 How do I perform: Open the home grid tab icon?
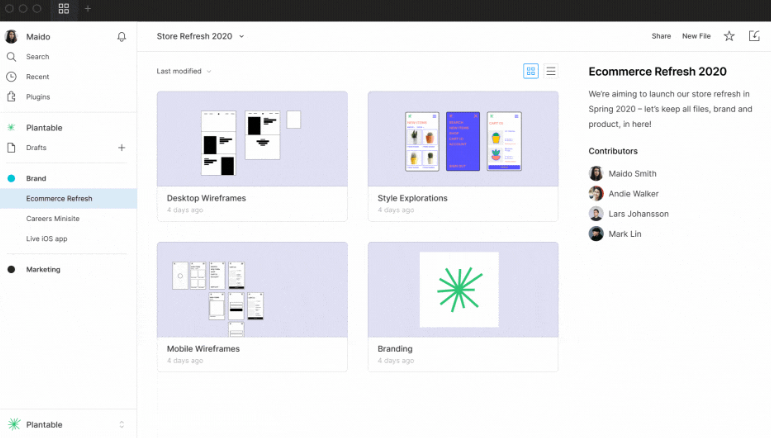point(64,9)
